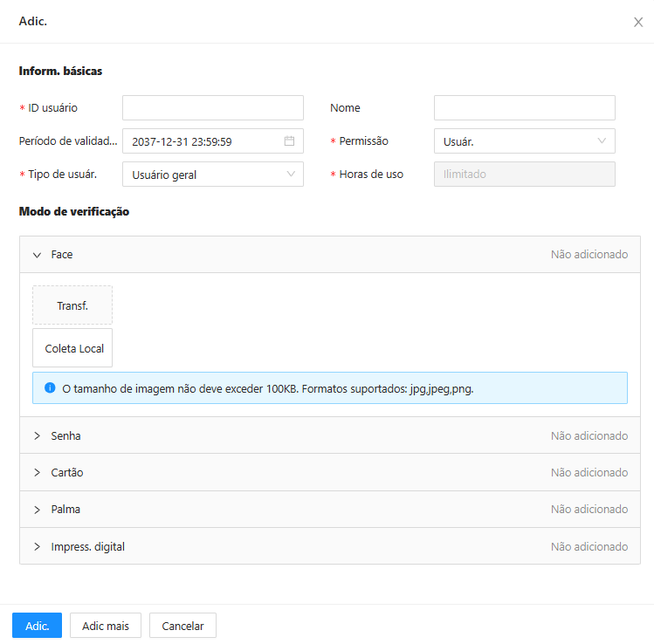Click the Nome input field

(x=524, y=108)
